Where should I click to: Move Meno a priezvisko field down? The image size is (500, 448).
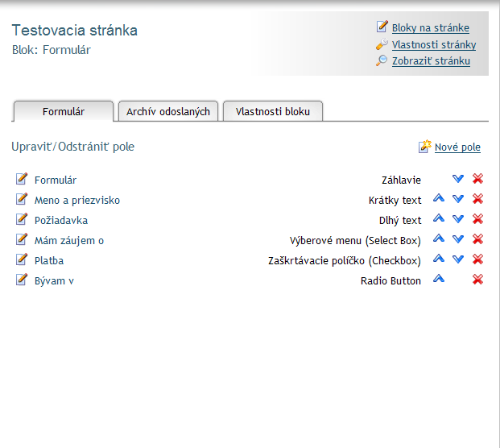(x=458, y=199)
